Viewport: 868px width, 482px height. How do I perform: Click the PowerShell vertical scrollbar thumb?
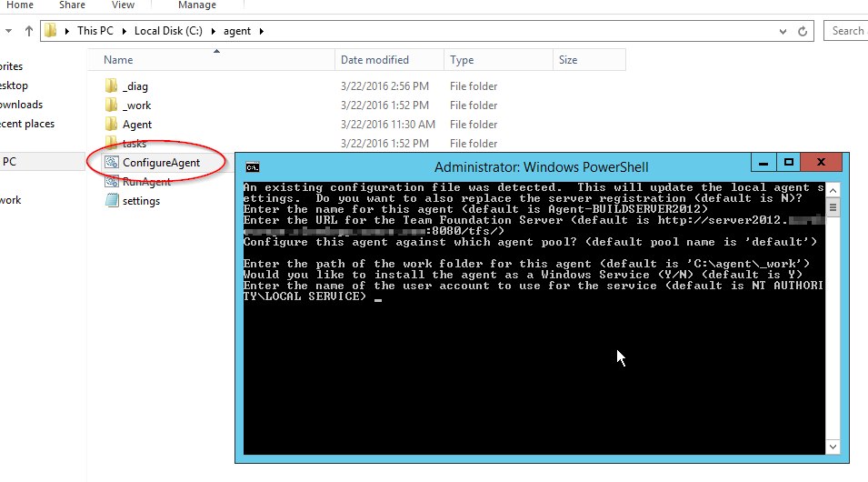833,207
